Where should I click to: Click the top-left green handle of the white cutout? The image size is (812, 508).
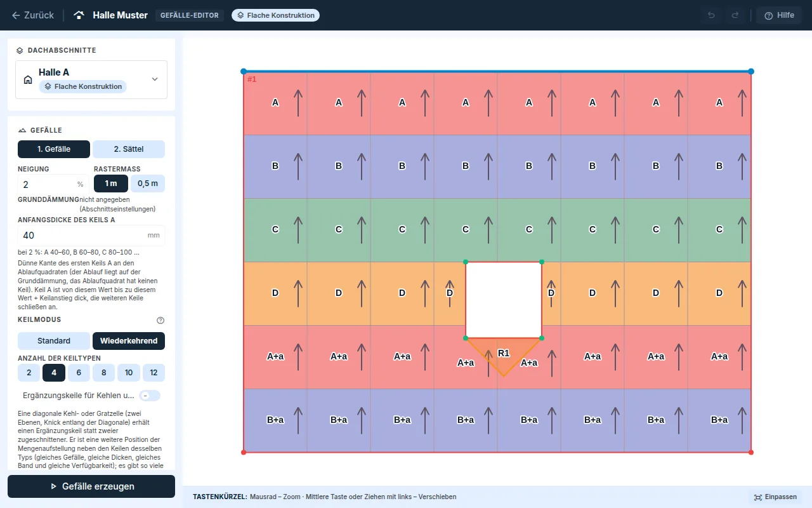pos(466,262)
